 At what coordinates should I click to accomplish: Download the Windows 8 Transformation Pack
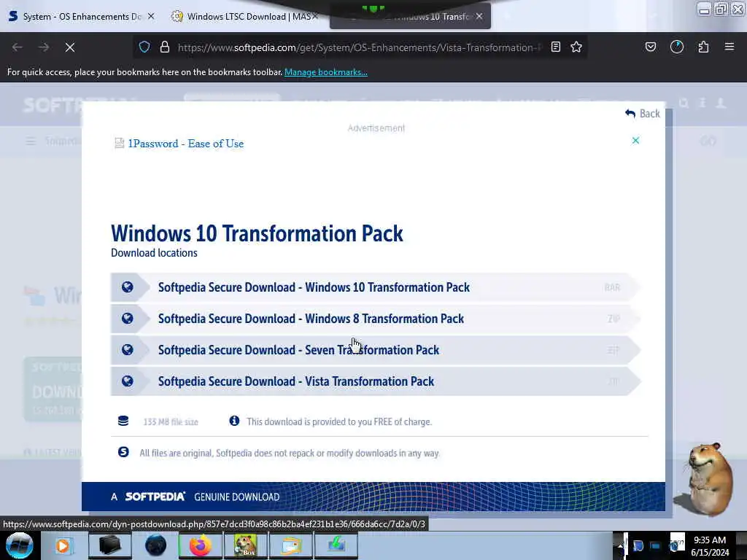click(x=376, y=319)
